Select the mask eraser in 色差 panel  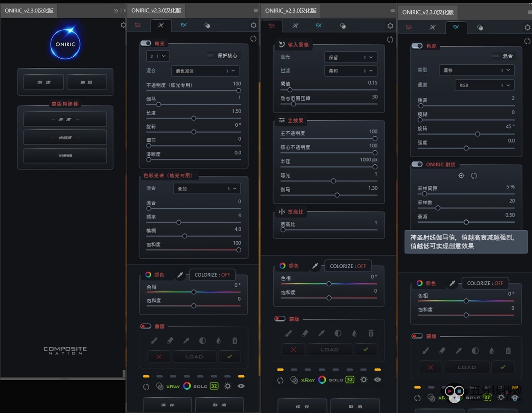pyautogui.click(x=442, y=351)
